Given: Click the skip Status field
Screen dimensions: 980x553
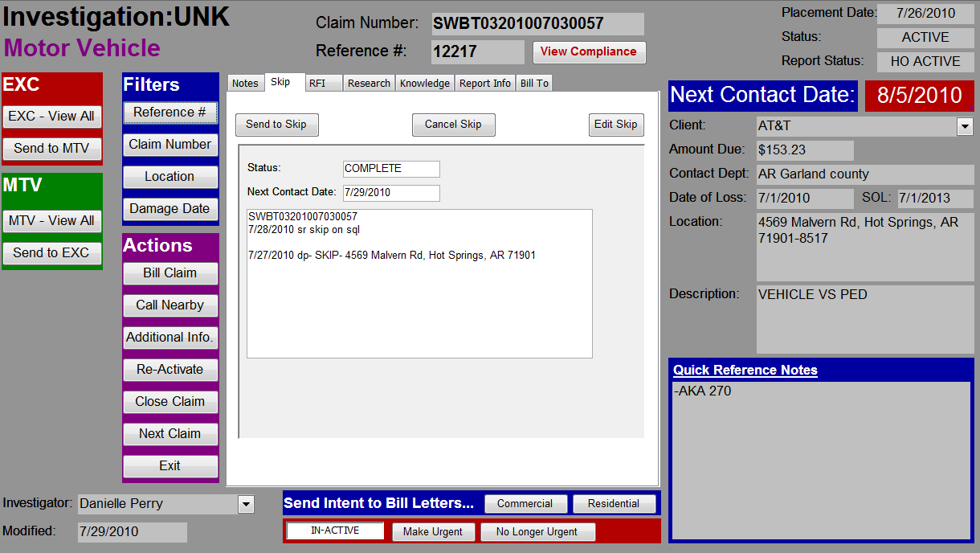Looking at the screenshot, I should click(x=391, y=169).
